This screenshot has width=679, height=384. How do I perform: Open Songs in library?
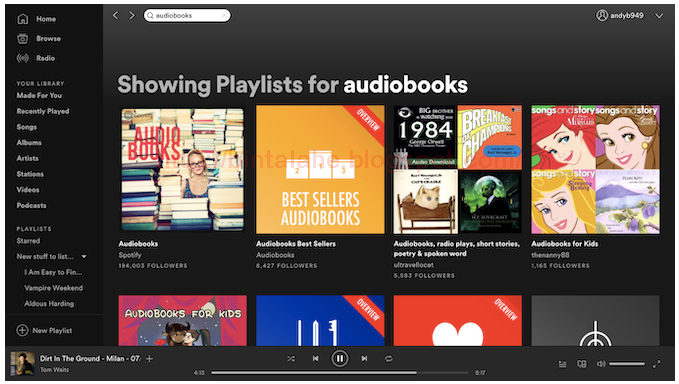tap(26, 127)
